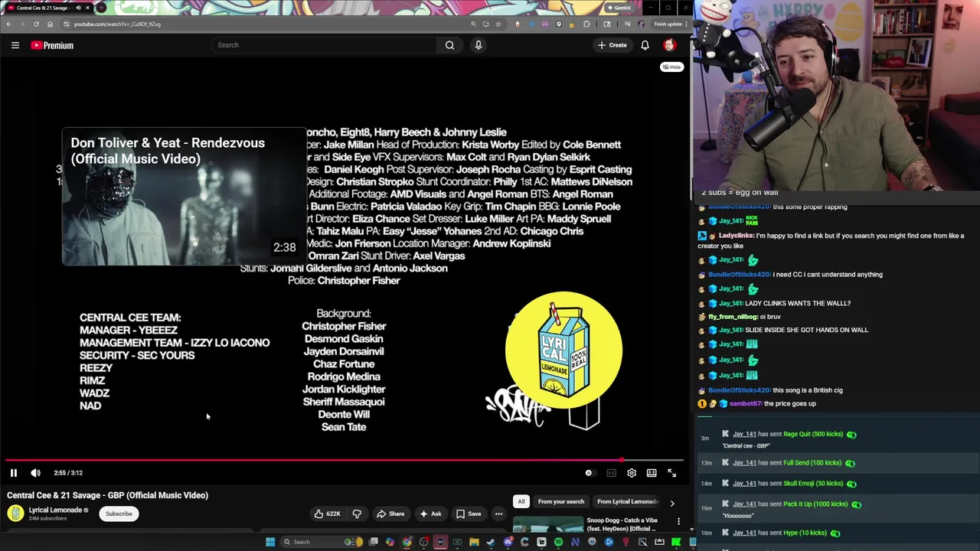Open the Don Toliver & Yeat Rendezvous end card
This screenshot has width=980, height=551.
point(184,197)
